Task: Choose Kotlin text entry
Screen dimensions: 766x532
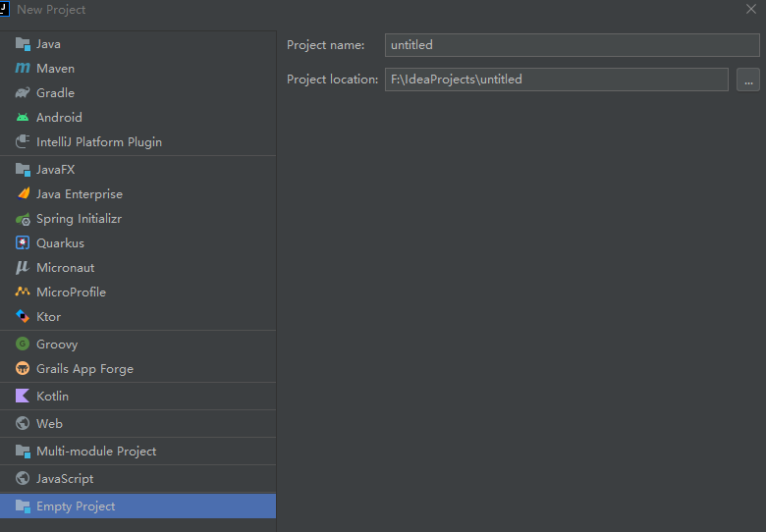Action: click(x=52, y=397)
